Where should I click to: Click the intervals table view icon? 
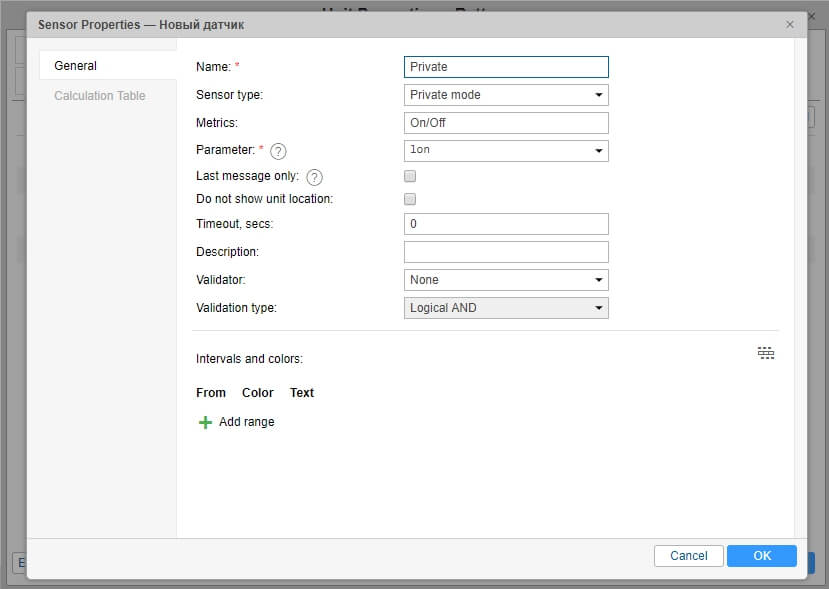(766, 353)
